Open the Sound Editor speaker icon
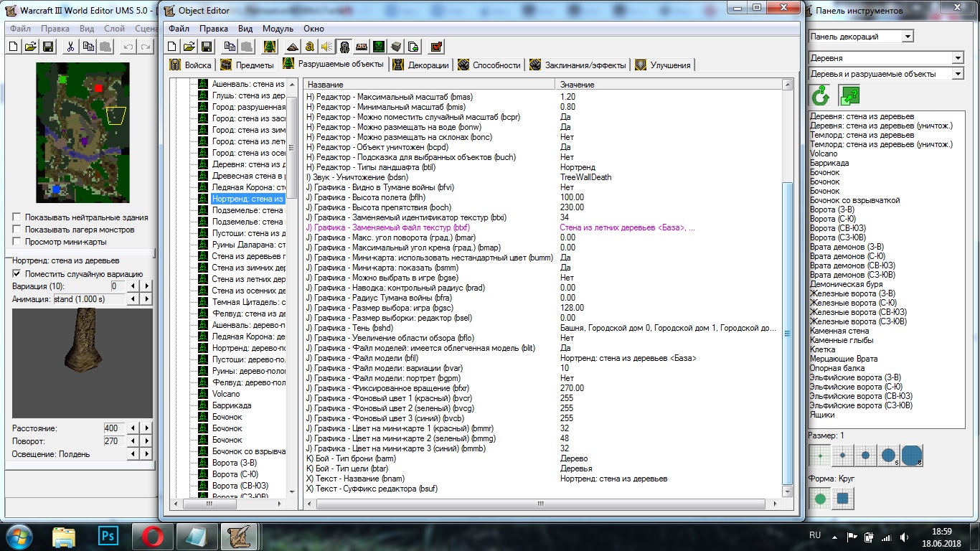Image resolution: width=980 pixels, height=551 pixels. pyautogui.click(x=327, y=47)
